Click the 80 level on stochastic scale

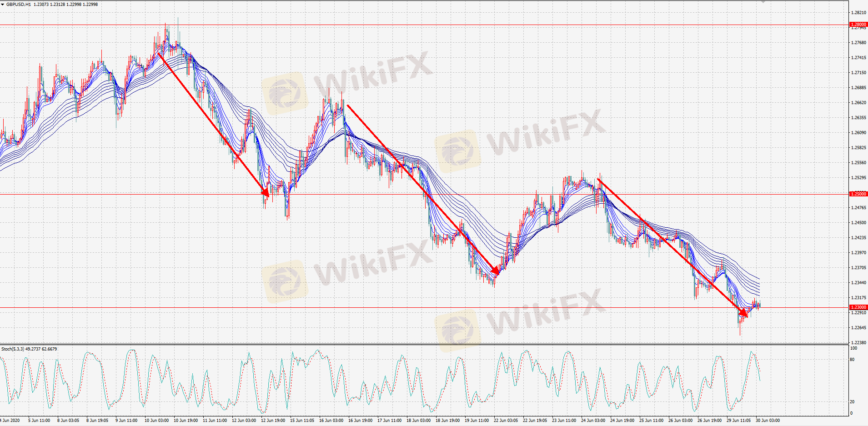point(853,360)
